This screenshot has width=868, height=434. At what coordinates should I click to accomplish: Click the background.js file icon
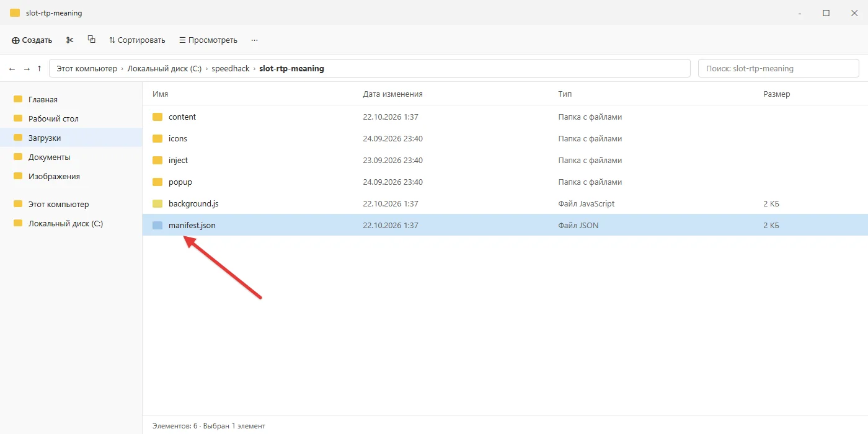[x=157, y=203]
